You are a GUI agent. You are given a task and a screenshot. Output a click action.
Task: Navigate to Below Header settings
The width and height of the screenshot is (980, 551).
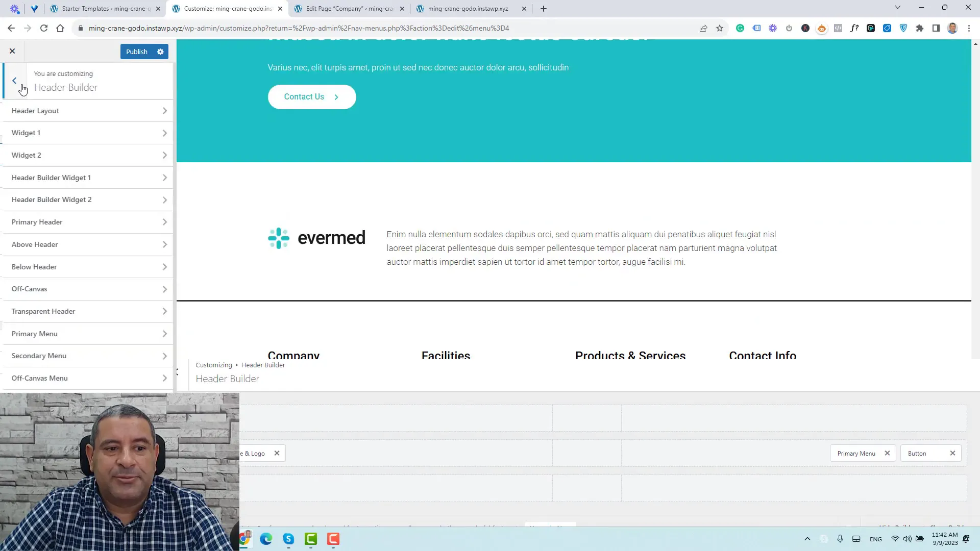pos(87,266)
